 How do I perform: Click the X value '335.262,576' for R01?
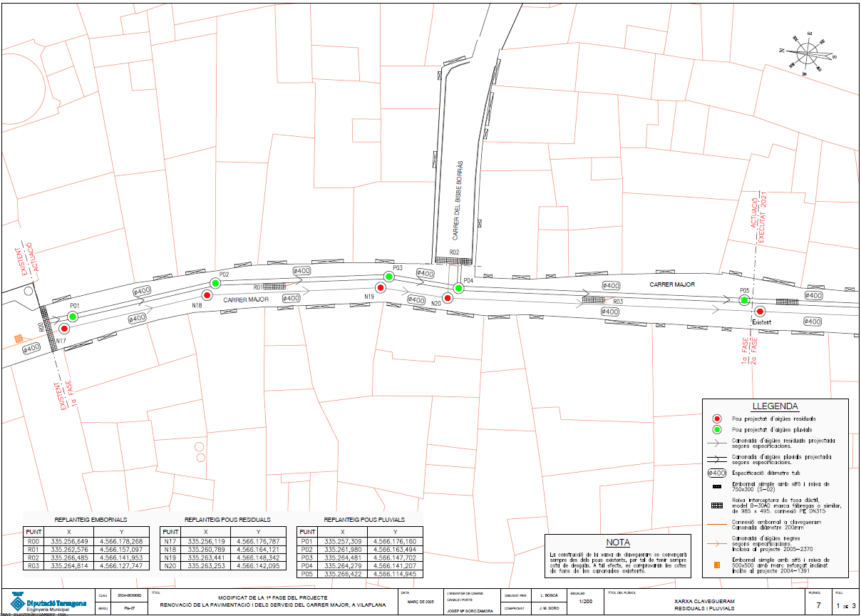(70, 550)
